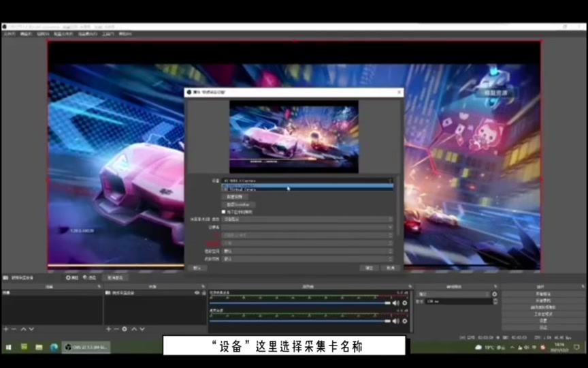The image size is (588, 368).
Task: Open Resolution/FPS type dropdown
Action: tap(308, 219)
